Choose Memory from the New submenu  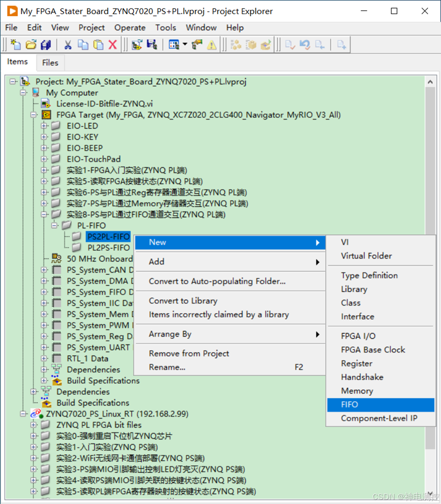[x=381, y=391]
